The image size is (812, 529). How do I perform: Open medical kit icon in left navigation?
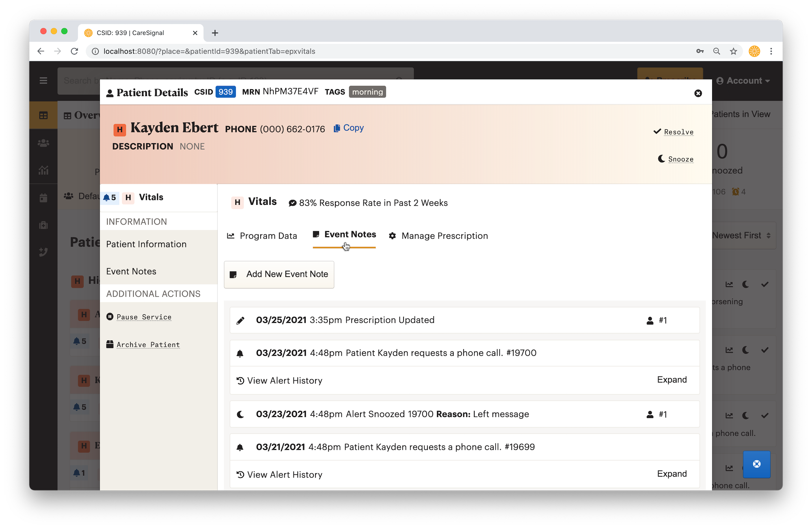43,225
